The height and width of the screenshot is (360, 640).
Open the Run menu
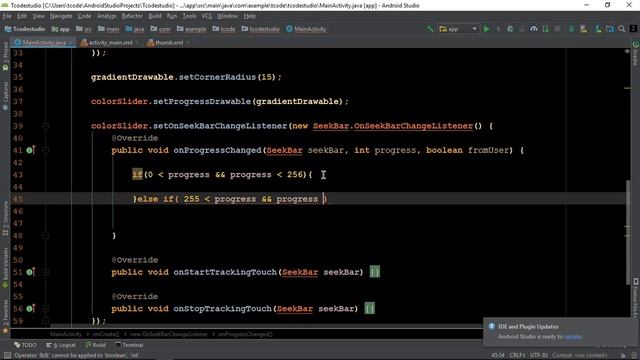172,16
